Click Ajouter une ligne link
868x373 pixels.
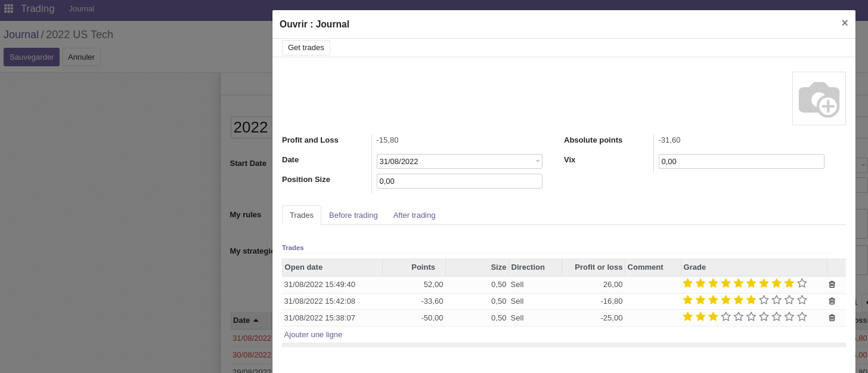313,335
